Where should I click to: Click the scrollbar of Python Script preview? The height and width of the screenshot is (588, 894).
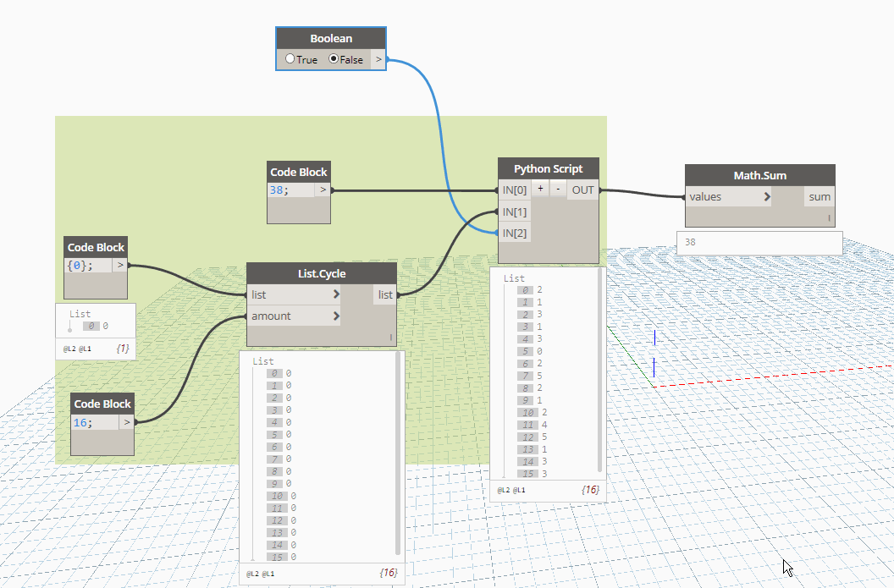[599, 371]
